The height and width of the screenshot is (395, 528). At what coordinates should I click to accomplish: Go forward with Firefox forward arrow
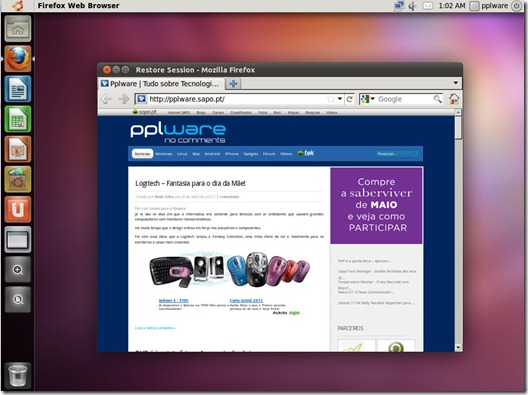coord(124,99)
